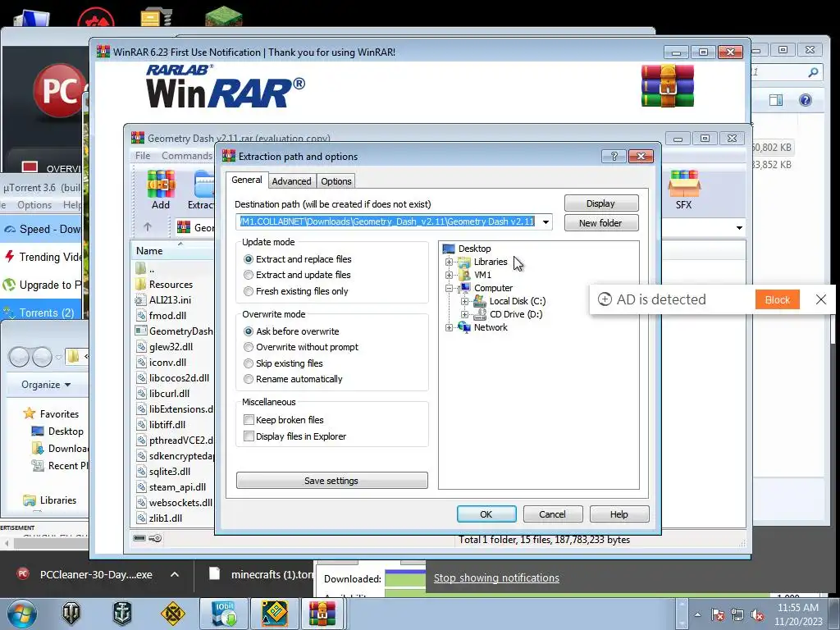This screenshot has width=840, height=630.
Task: Click the orange Block button
Action: [x=778, y=299]
